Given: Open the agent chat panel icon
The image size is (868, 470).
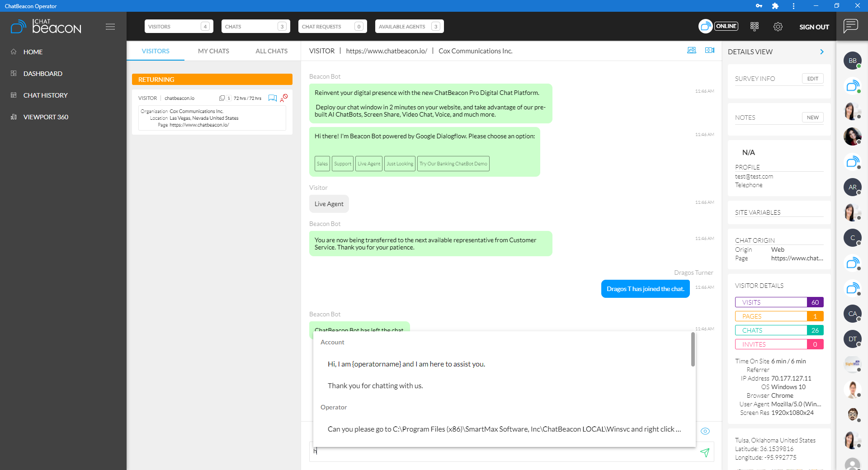Looking at the screenshot, I should [x=850, y=26].
